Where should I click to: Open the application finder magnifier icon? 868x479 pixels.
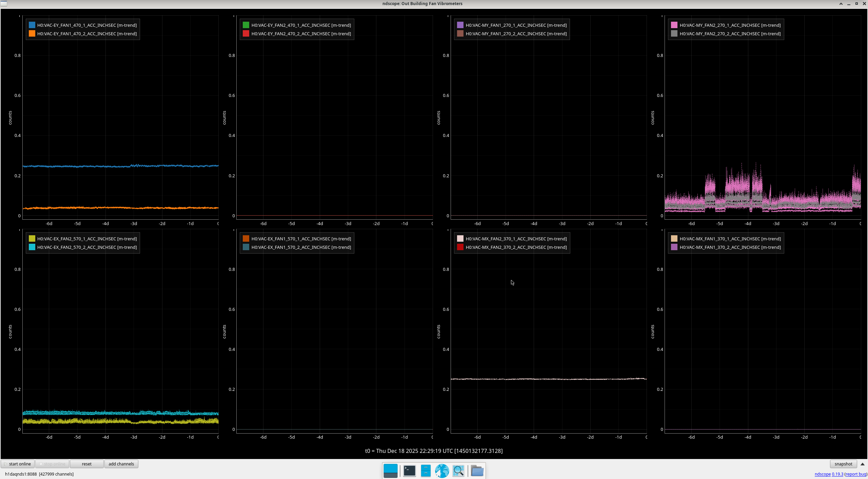[x=458, y=471]
